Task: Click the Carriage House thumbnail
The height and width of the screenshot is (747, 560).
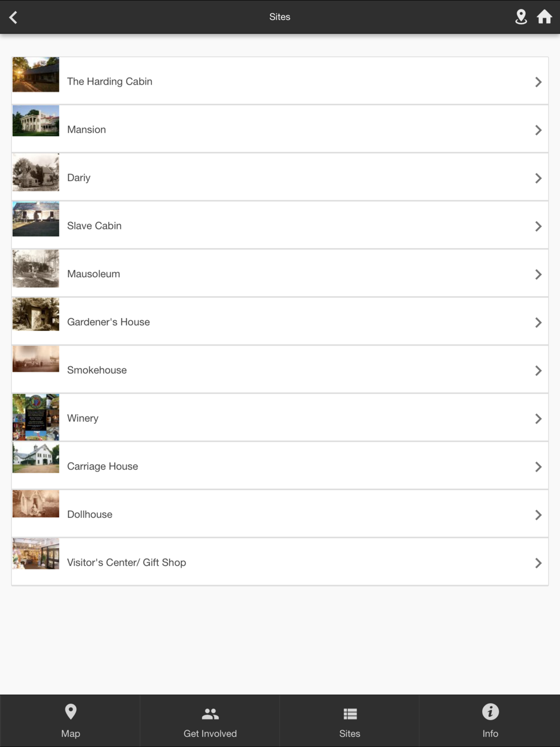Action: click(36, 457)
